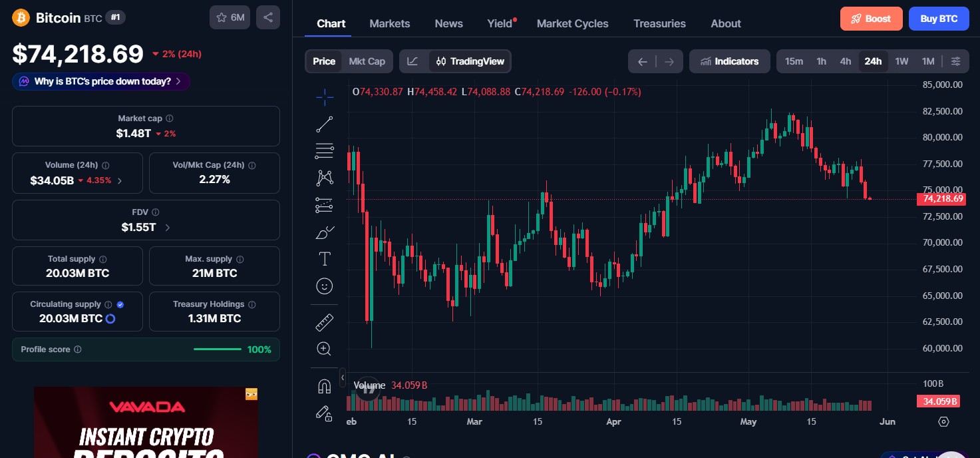The height and width of the screenshot is (458, 980).
Task: Set interval to 1M
Action: [x=928, y=61]
